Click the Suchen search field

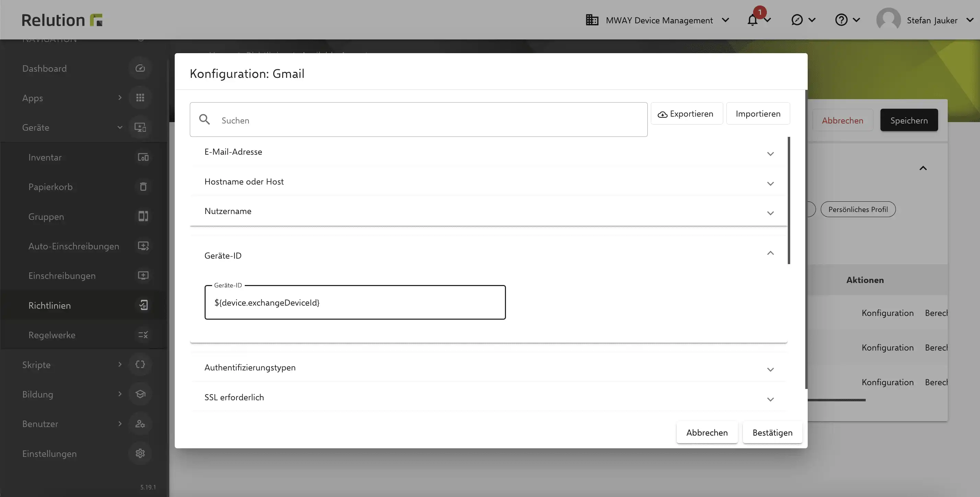pos(418,119)
